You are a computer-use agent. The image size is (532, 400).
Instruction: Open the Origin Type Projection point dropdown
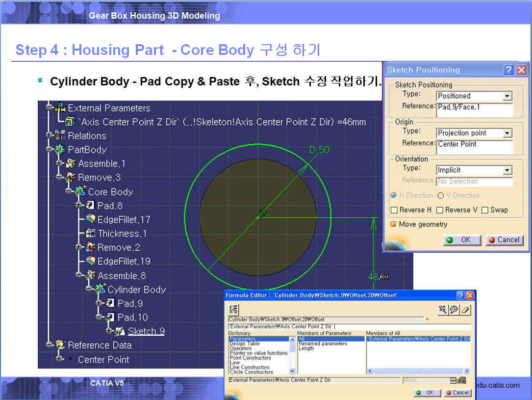pos(507,133)
